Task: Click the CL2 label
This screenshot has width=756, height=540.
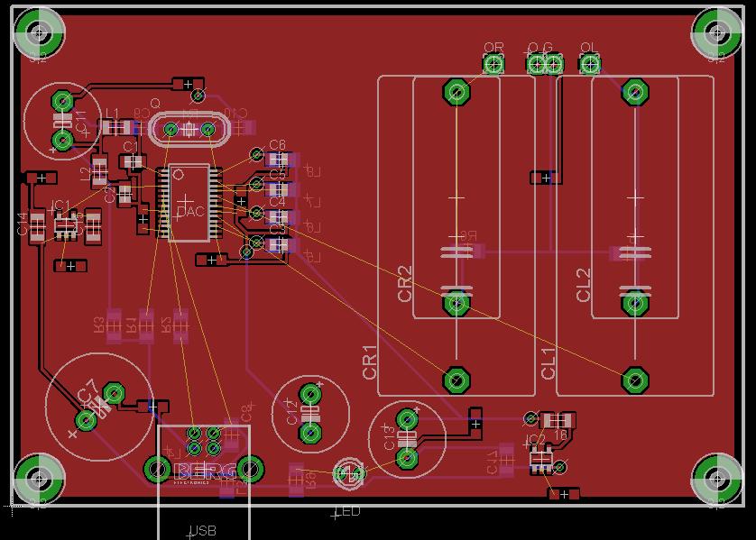Action: [x=583, y=285]
